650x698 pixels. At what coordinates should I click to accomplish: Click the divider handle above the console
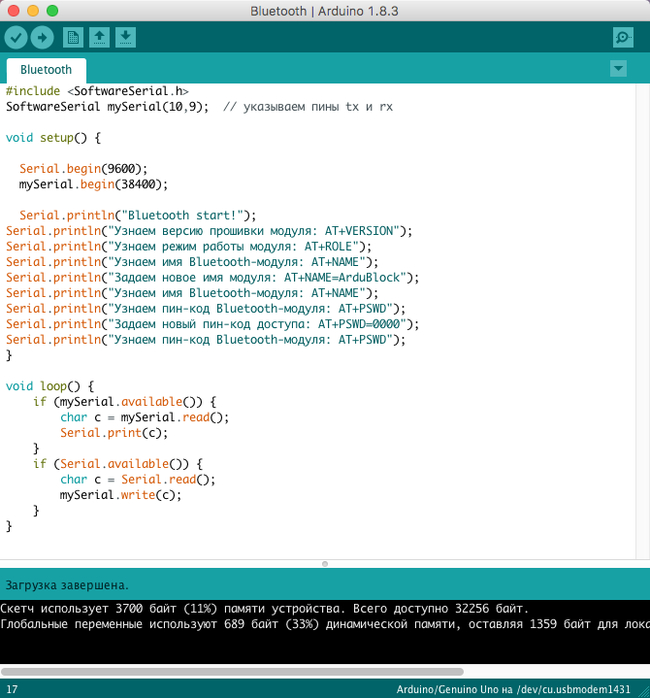pyautogui.click(x=325, y=564)
